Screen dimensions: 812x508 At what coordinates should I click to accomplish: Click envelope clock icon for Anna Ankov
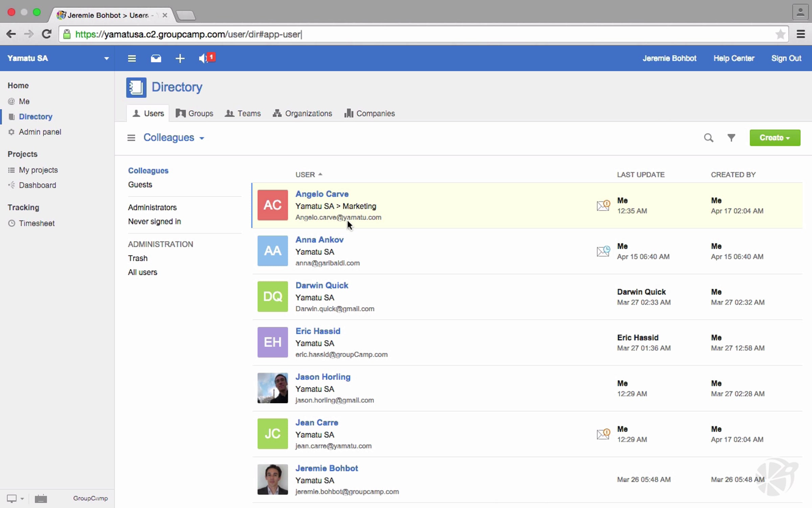click(603, 251)
